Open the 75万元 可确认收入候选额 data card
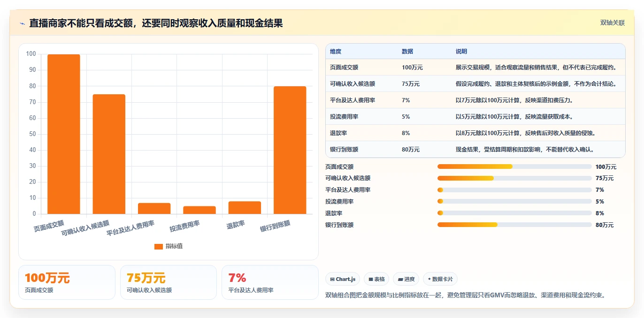Screen dimensions: 644x318 coord(169,282)
